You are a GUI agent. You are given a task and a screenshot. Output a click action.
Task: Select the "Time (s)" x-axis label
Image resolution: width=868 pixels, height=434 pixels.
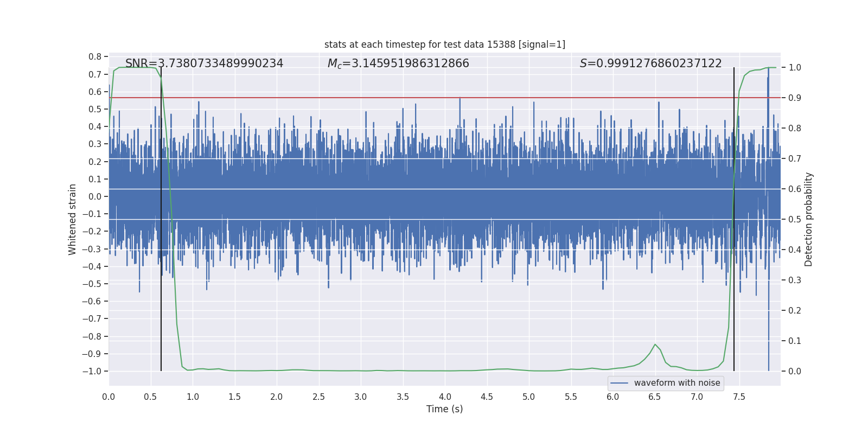pyautogui.click(x=444, y=409)
